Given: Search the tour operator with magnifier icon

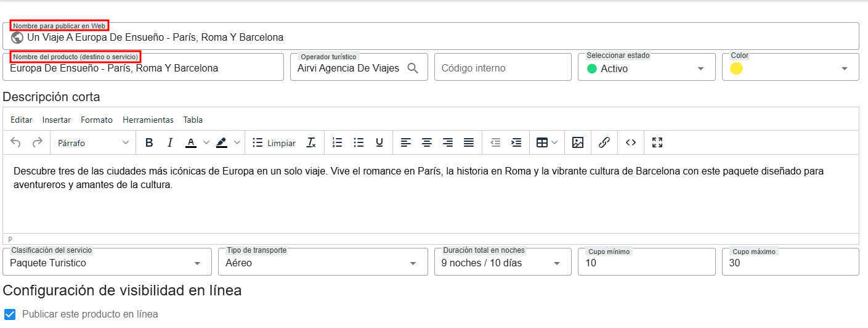Looking at the screenshot, I should (413, 68).
